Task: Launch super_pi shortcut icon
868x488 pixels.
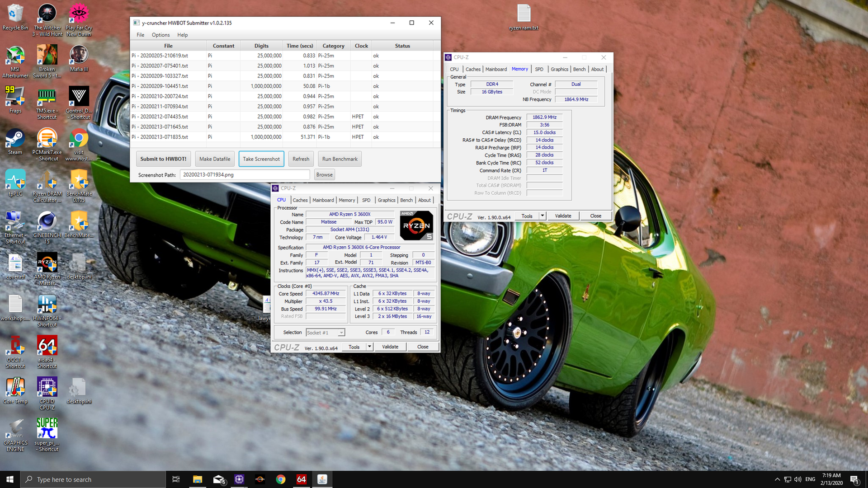Action: (47, 435)
